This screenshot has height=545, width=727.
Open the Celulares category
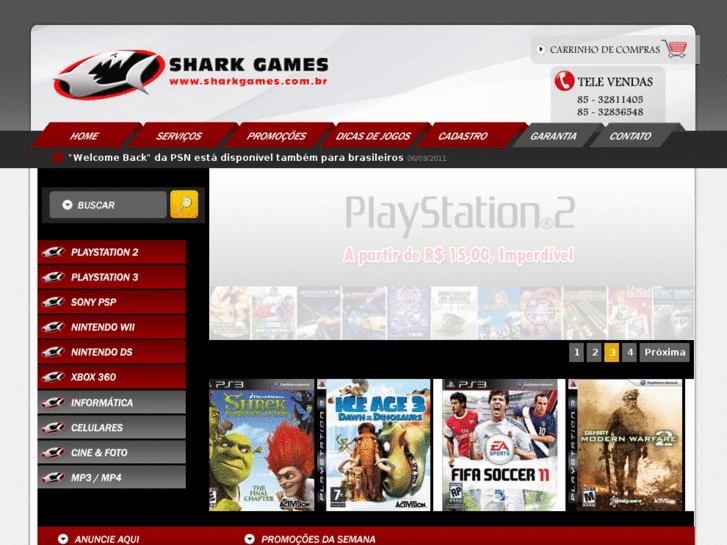click(112, 428)
